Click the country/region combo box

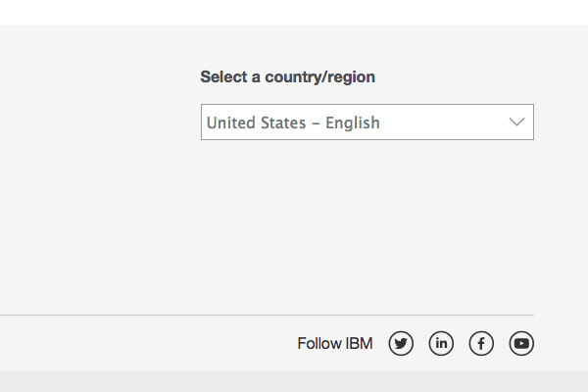coord(367,122)
